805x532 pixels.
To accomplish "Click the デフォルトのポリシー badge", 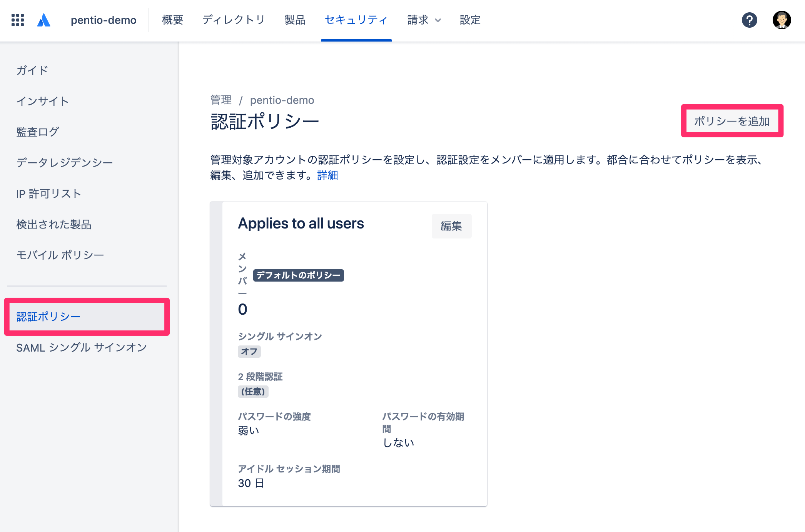I will [299, 275].
